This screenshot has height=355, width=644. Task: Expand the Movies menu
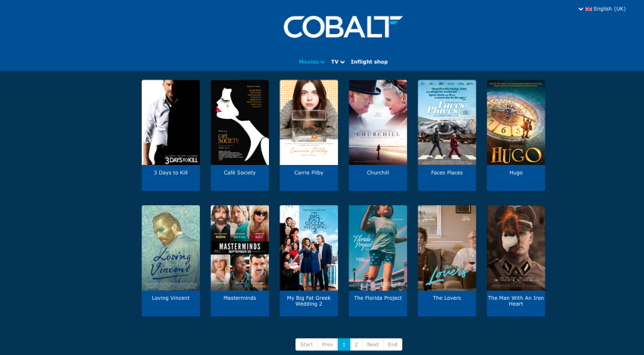(x=311, y=62)
